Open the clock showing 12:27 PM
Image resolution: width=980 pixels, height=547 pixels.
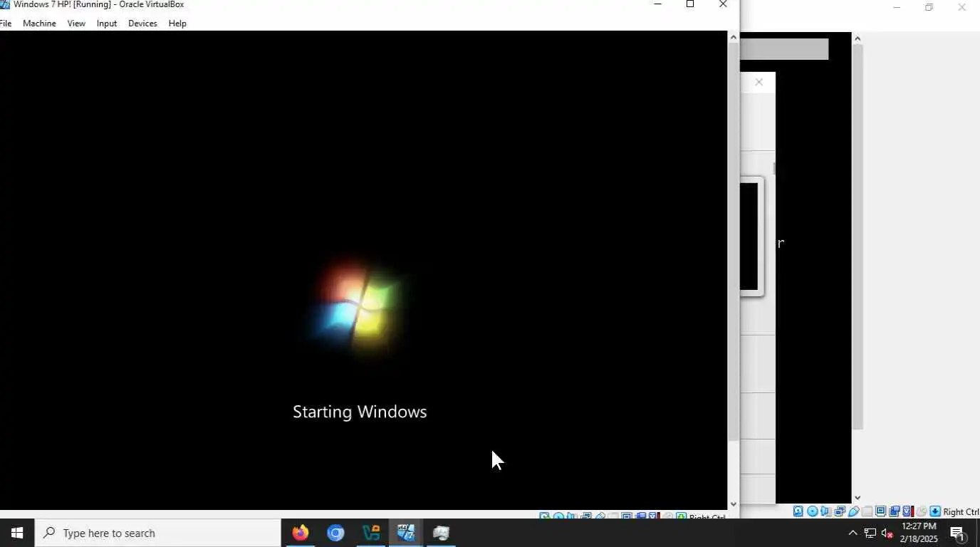click(x=919, y=533)
